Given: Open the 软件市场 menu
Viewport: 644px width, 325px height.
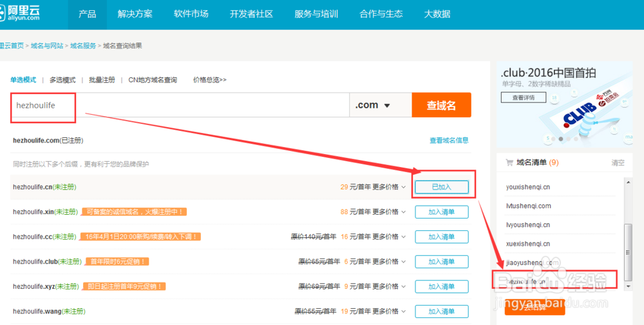Looking at the screenshot, I should [x=191, y=14].
